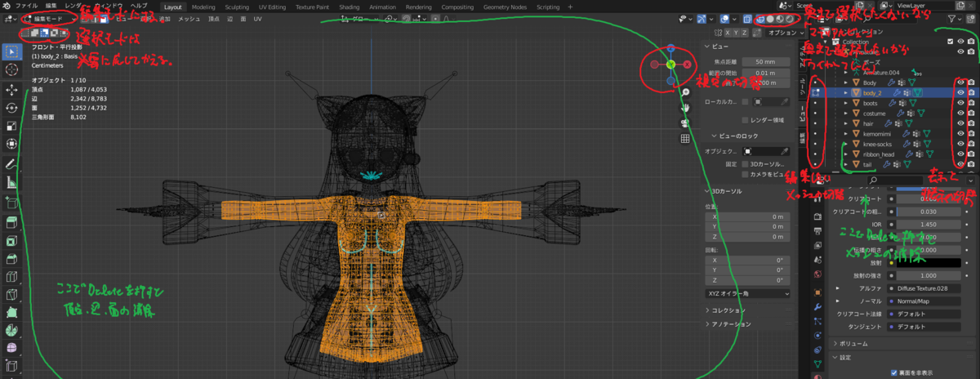The image size is (980, 379).
Task: Switch to the Modeling workspace tab
Action: (x=203, y=7)
